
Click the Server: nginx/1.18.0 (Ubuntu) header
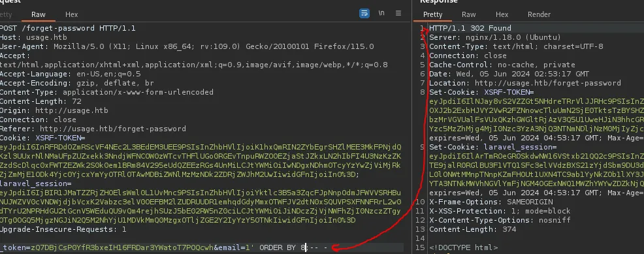coord(495,37)
